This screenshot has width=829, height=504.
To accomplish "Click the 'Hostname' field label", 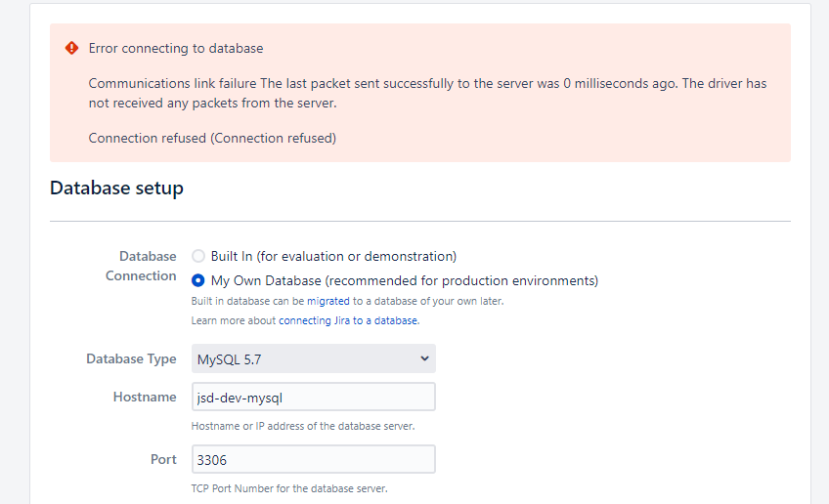I will click(x=145, y=397).
